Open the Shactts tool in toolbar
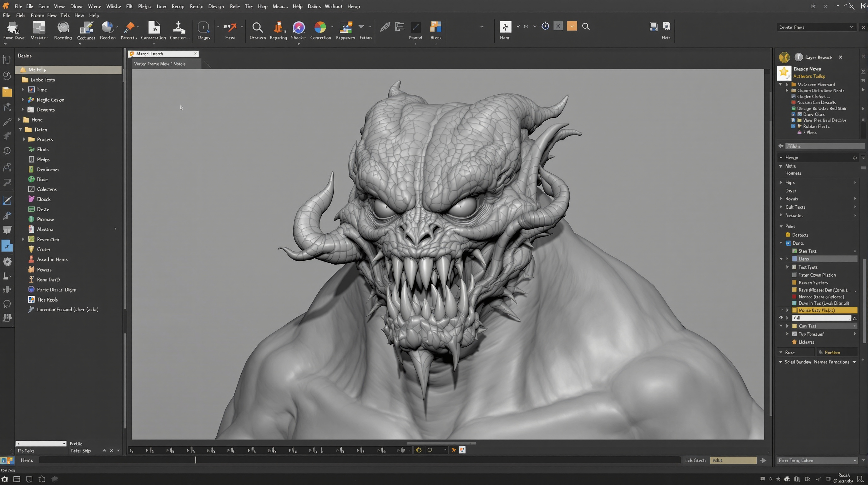This screenshot has width=868, height=485. click(299, 27)
